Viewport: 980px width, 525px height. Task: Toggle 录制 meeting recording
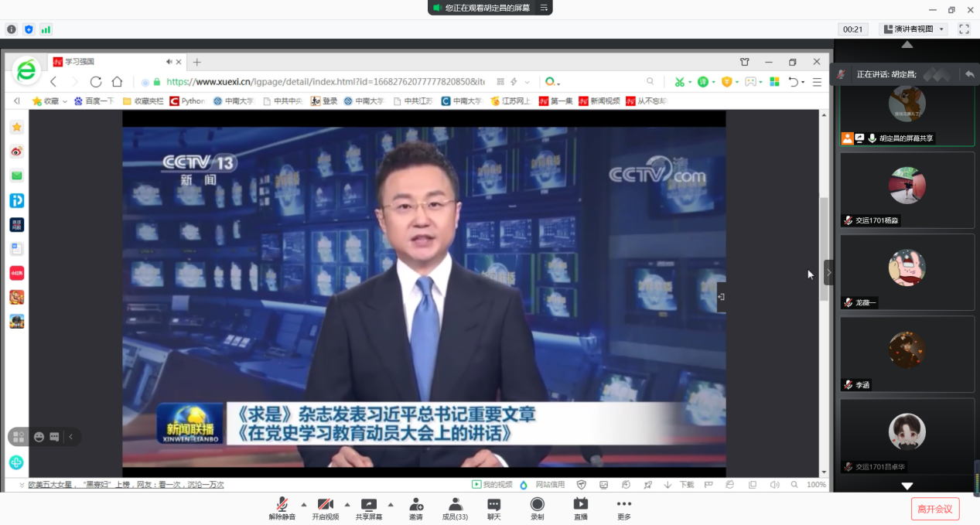(x=537, y=508)
